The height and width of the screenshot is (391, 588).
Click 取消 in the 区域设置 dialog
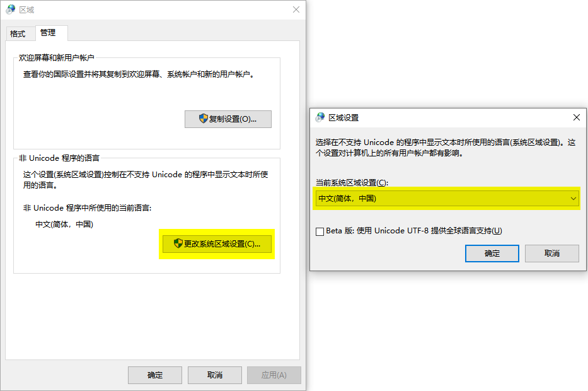(x=552, y=253)
